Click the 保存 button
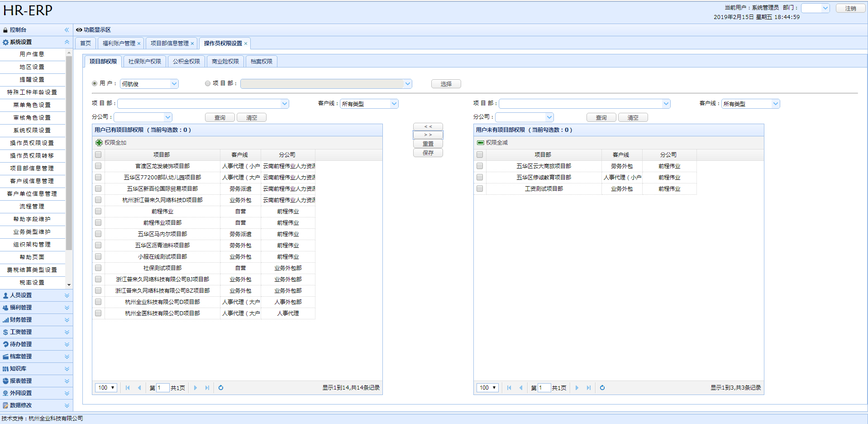868x424 pixels. click(428, 153)
